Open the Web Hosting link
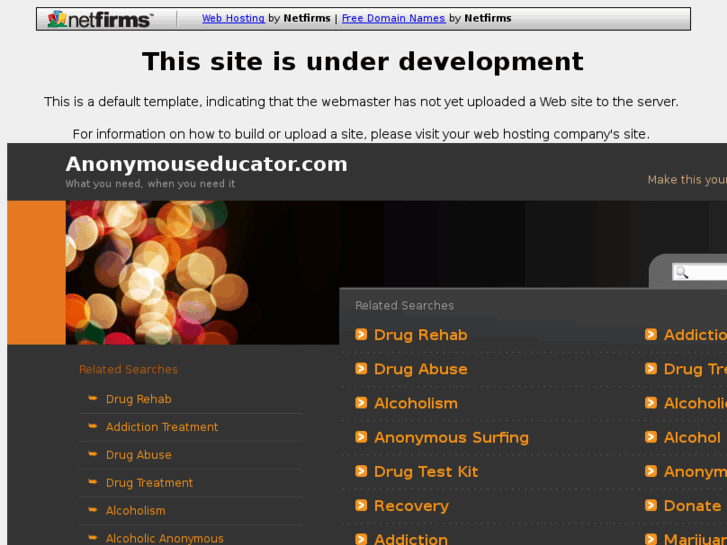The width and height of the screenshot is (727, 545). [233, 18]
